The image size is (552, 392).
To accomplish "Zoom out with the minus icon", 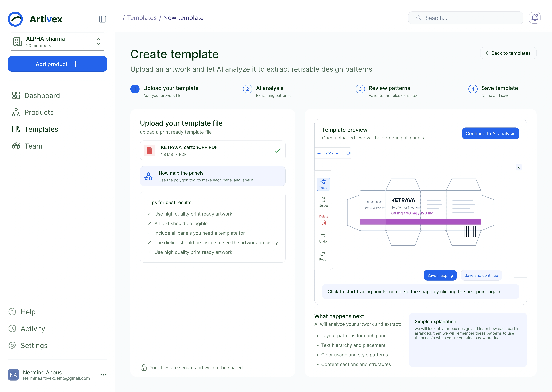I will tap(337, 153).
